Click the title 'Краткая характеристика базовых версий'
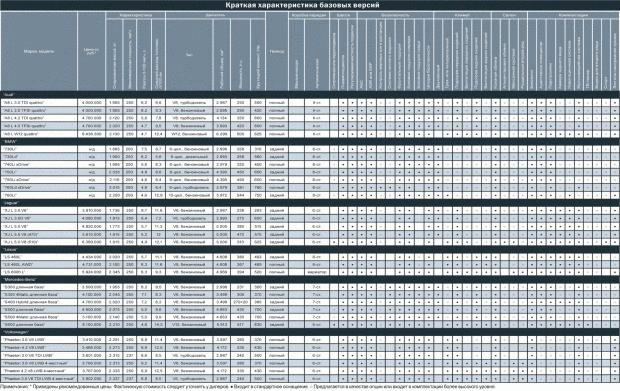The image size is (620, 391). [302, 5]
